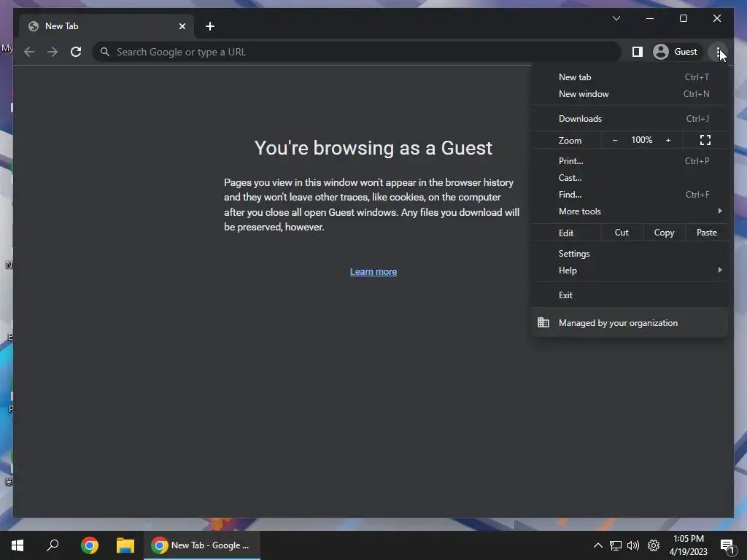Viewport: 747px width, 560px height.
Task: Select New window menu entry
Action: pyautogui.click(x=630, y=94)
